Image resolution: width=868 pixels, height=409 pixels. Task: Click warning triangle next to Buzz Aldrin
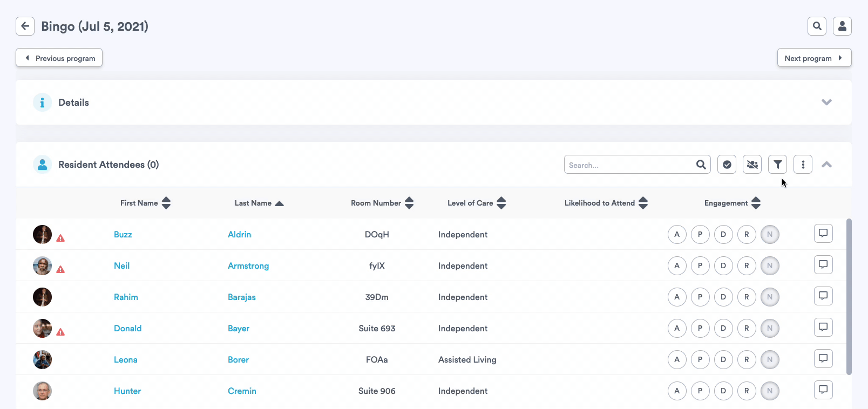[x=60, y=238]
